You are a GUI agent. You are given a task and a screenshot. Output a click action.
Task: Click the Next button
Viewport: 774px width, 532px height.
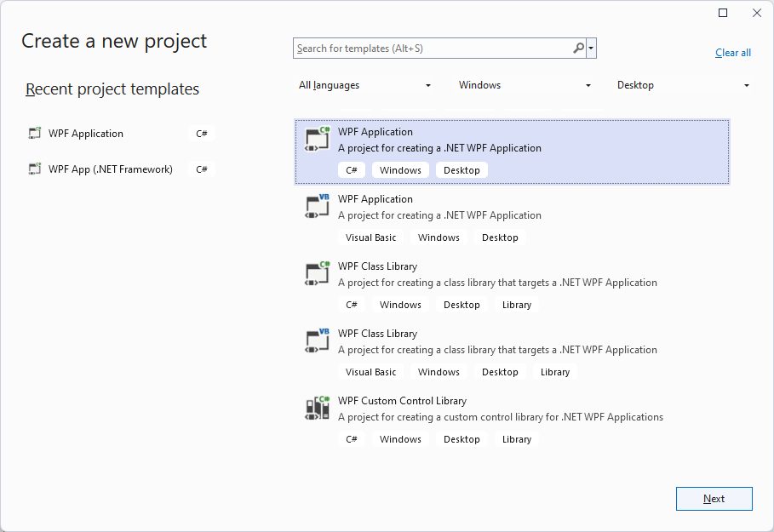point(714,499)
